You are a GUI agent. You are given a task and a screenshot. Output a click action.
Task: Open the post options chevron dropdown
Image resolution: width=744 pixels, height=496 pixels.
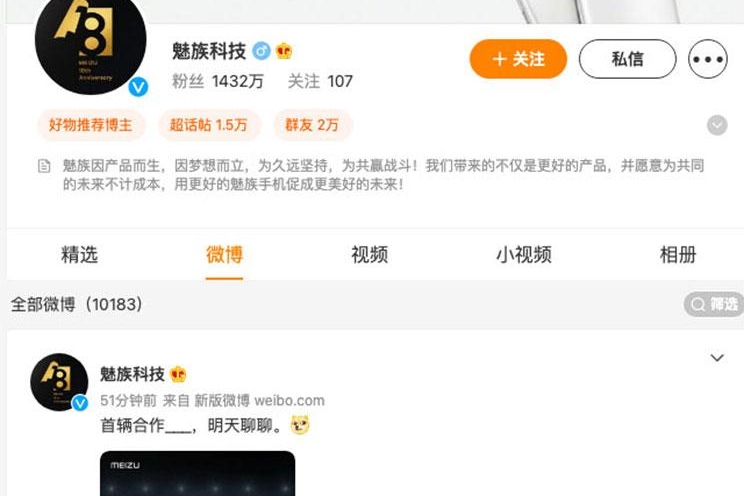coord(717,357)
